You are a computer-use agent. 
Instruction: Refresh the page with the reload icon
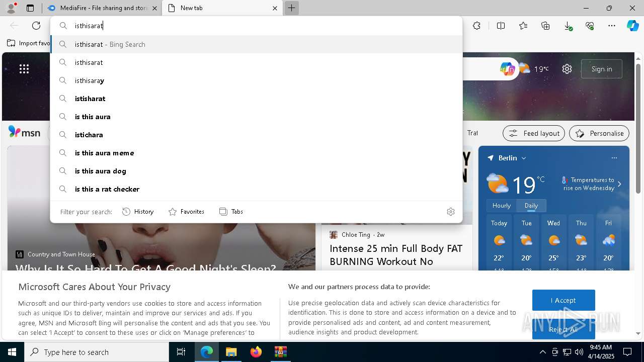(36, 26)
